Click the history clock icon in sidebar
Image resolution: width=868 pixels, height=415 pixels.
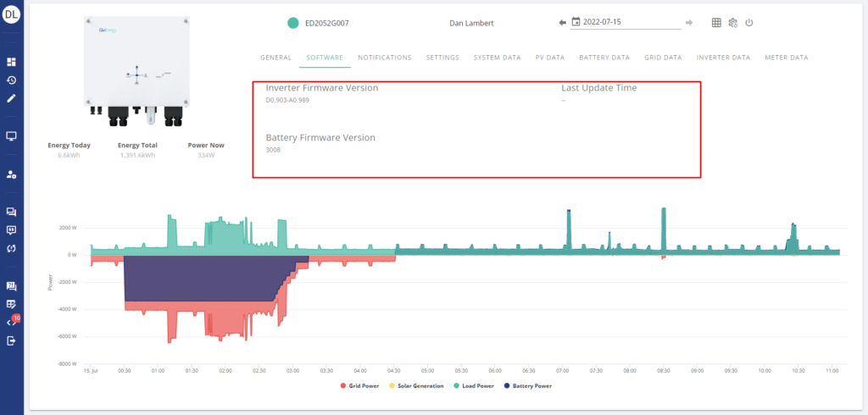[12, 80]
